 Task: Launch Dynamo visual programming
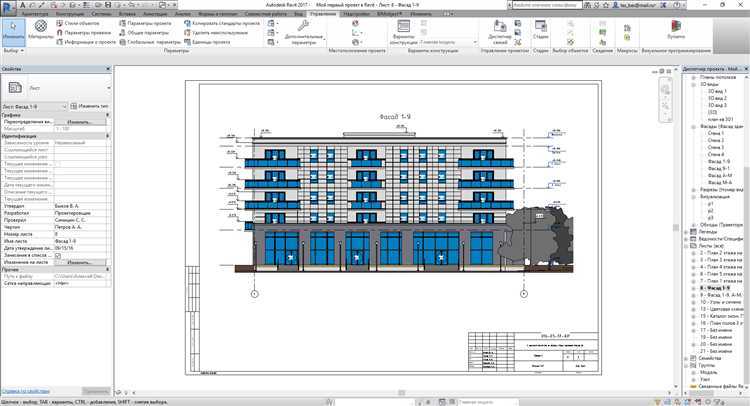[x=676, y=30]
